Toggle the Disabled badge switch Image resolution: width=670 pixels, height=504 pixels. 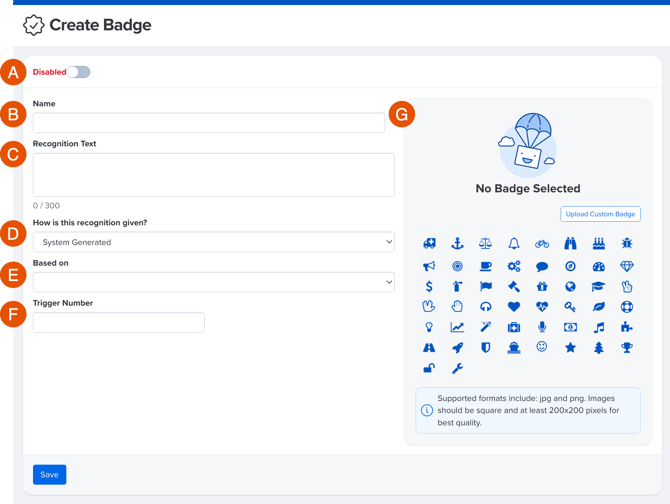(x=79, y=72)
